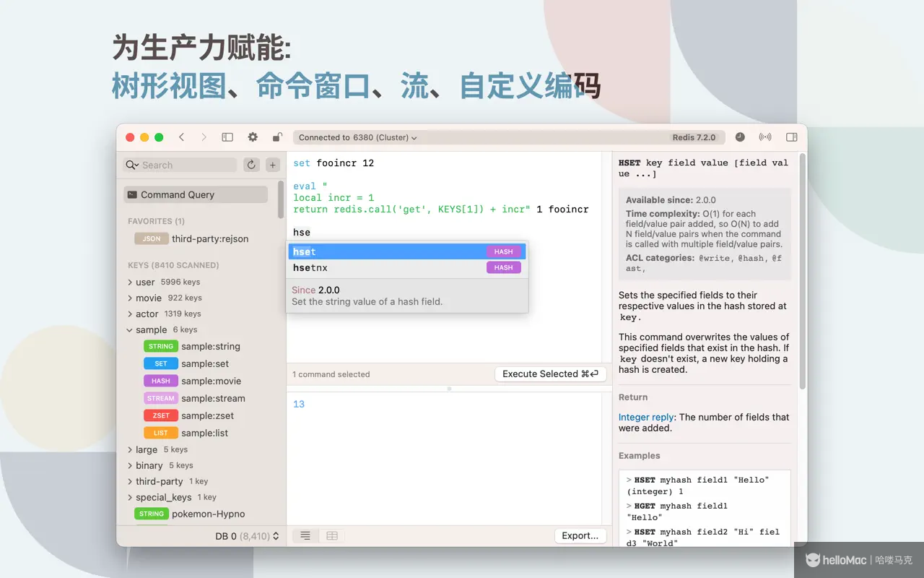Open Command Query
This screenshot has width=924, height=578.
click(196, 194)
